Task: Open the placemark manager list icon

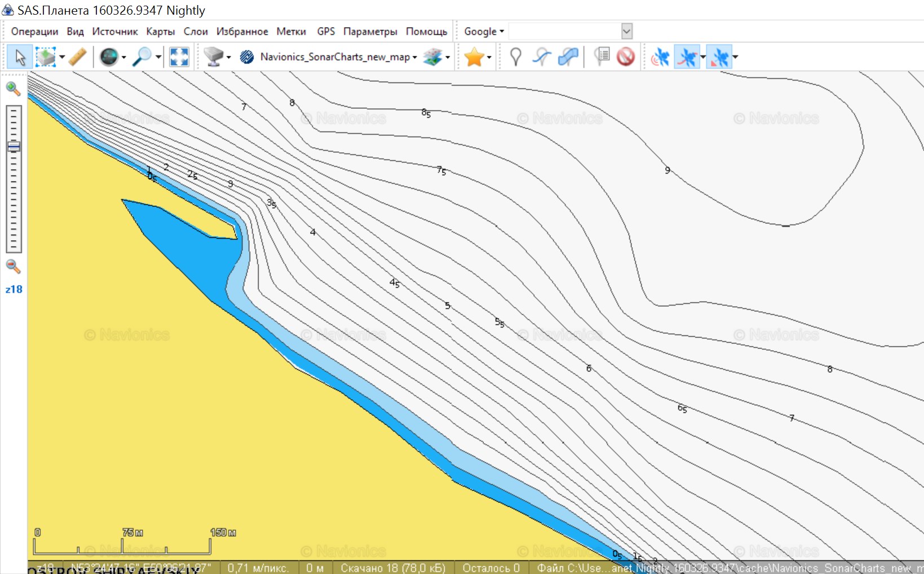Action: 602,57
